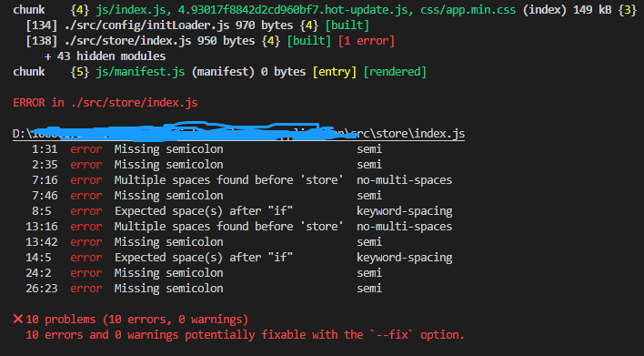This screenshot has width=644, height=356.
Task: Click the red '[1 error]' tag
Action: pos(367,41)
